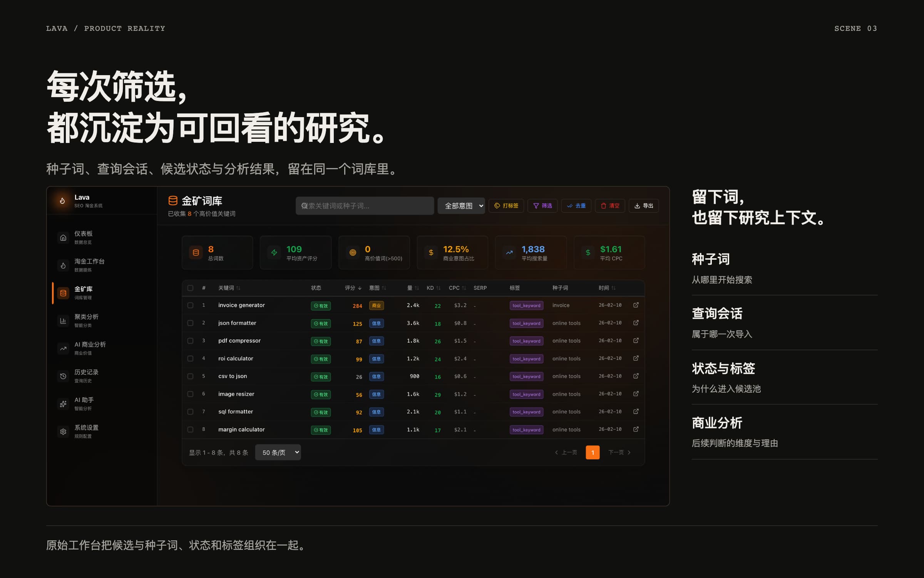924x578 pixels.
Task: Click the 导出 export button
Action: (644, 206)
